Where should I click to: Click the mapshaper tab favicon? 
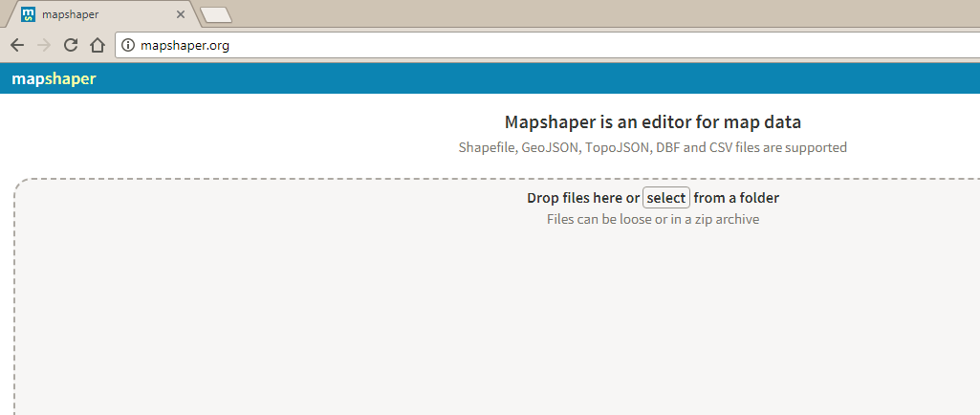tap(28, 14)
